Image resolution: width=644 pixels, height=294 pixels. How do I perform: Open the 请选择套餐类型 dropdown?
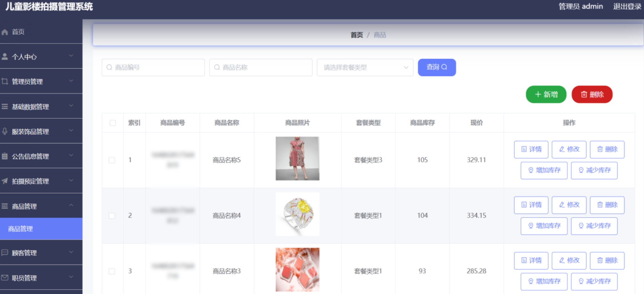365,67
